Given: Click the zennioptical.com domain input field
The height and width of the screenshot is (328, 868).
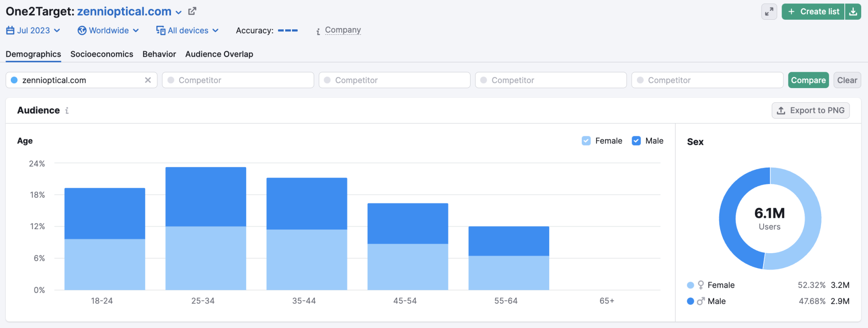Looking at the screenshot, I should (x=81, y=80).
